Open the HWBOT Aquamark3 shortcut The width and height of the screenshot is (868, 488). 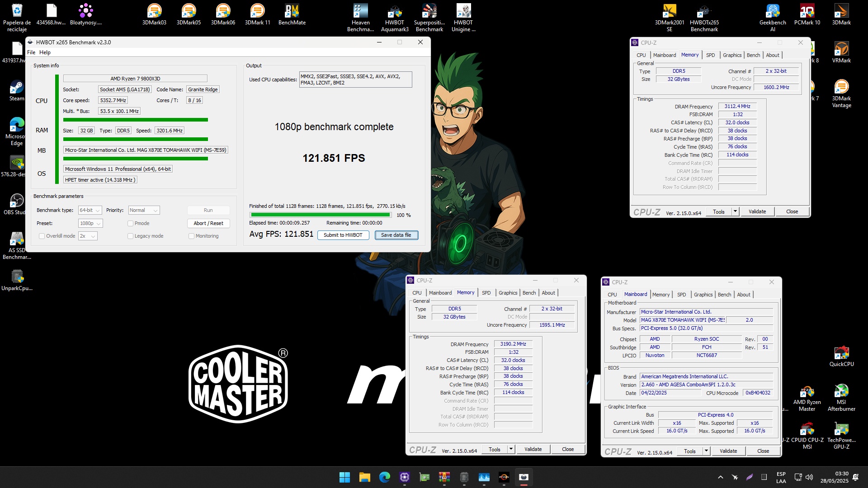coord(395,18)
